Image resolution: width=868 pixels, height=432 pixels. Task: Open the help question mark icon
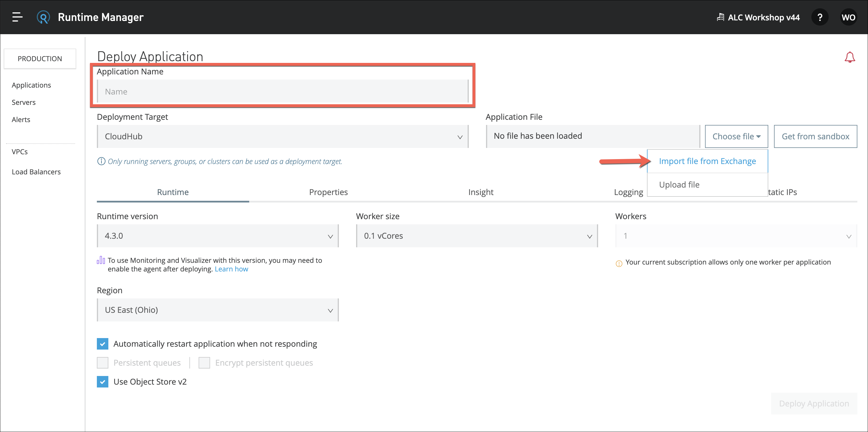[x=820, y=17]
